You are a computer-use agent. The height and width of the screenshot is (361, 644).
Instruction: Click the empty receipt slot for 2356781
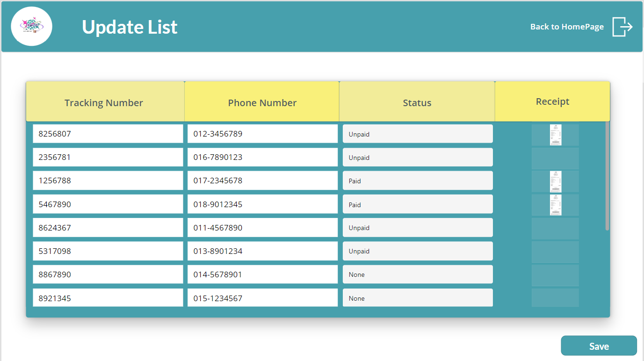(555, 158)
